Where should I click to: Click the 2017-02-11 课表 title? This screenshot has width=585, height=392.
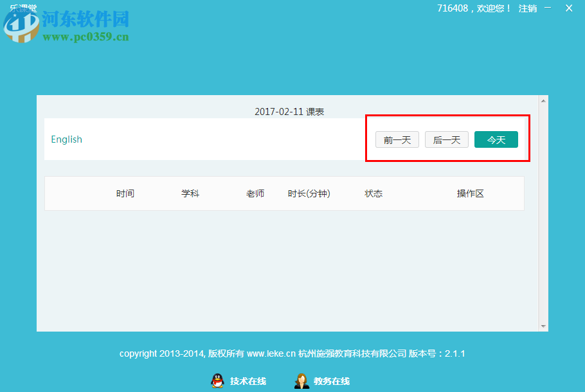pyautogui.click(x=289, y=112)
